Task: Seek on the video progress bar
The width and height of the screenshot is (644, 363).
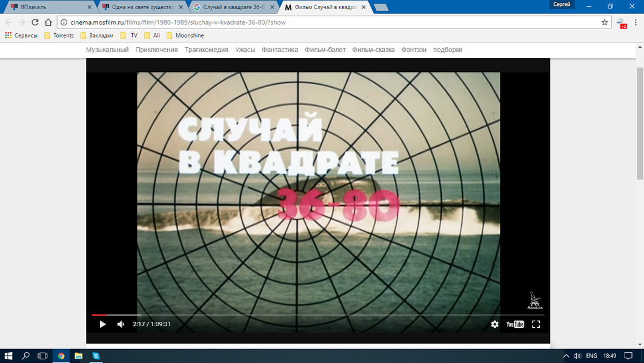Action: click(x=318, y=315)
